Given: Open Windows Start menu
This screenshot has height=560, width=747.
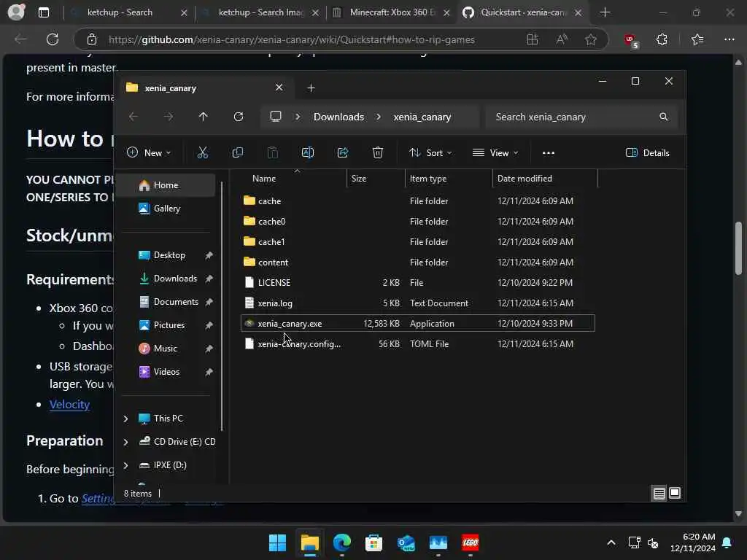Looking at the screenshot, I should [277, 542].
